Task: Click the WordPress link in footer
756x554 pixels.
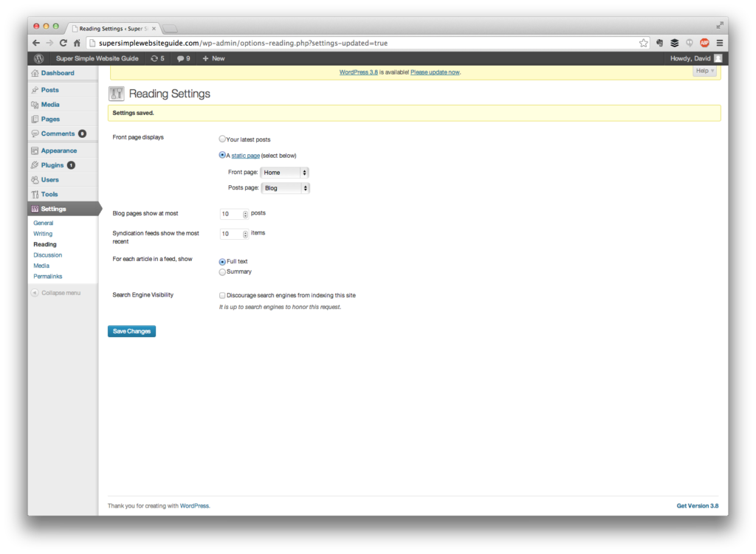Action: 194,506
